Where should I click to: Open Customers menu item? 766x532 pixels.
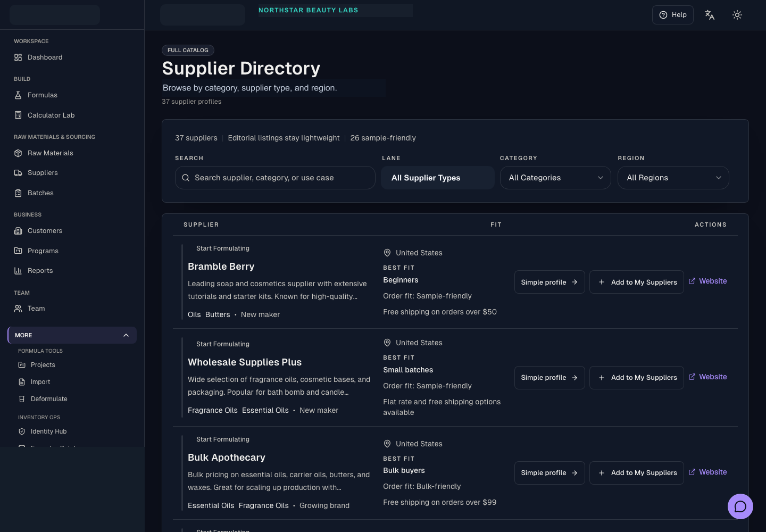(x=45, y=231)
